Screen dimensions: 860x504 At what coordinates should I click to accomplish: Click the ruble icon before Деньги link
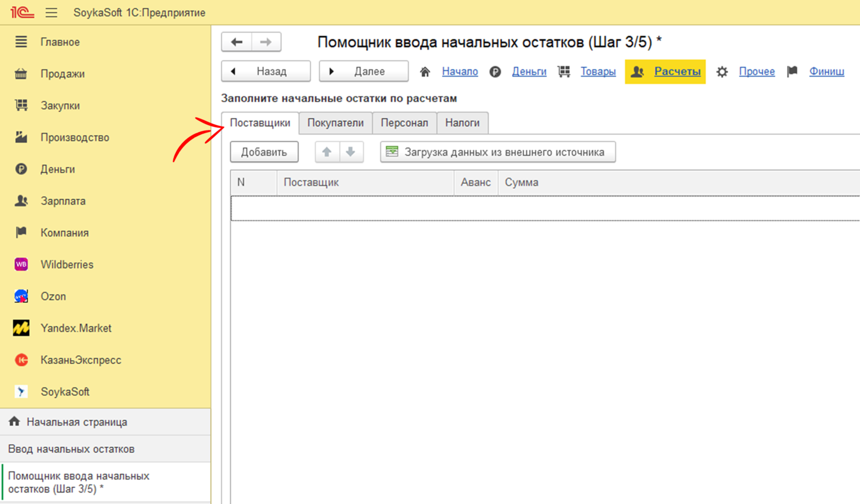coord(495,72)
